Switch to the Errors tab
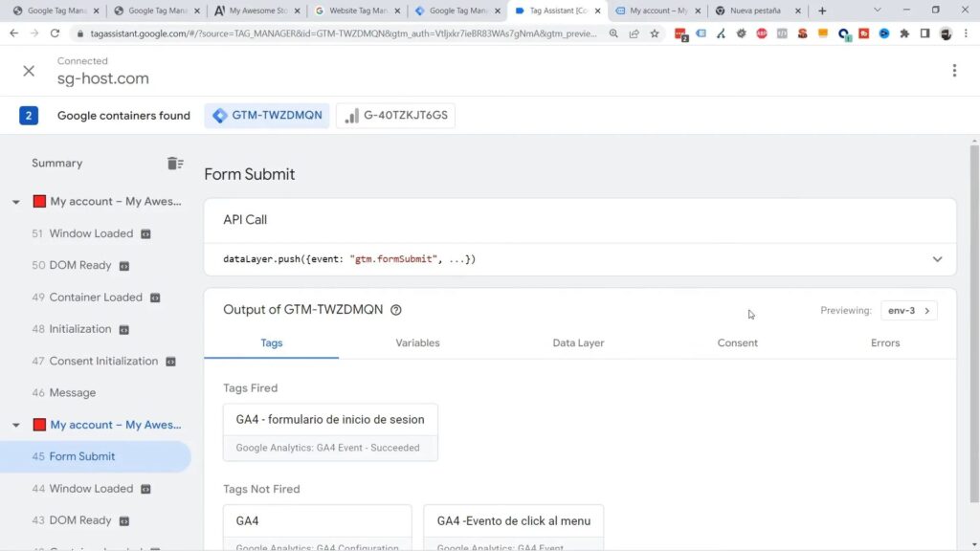The image size is (980, 551). point(885,343)
